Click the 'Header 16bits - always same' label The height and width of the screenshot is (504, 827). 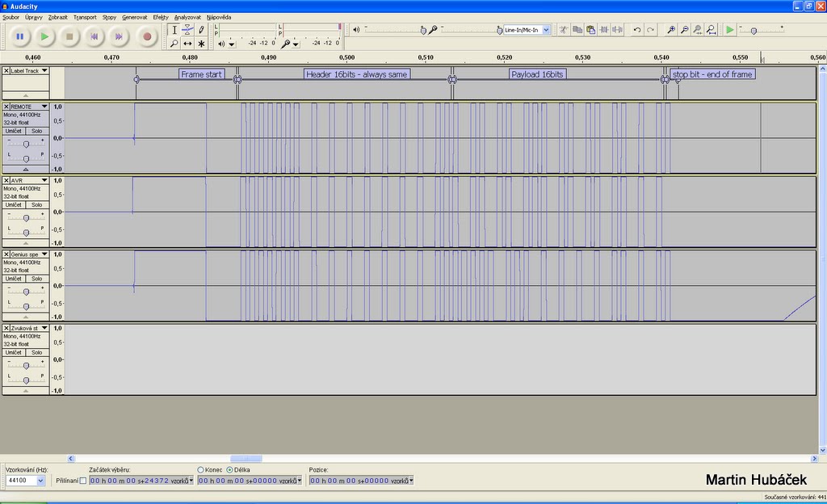click(356, 74)
